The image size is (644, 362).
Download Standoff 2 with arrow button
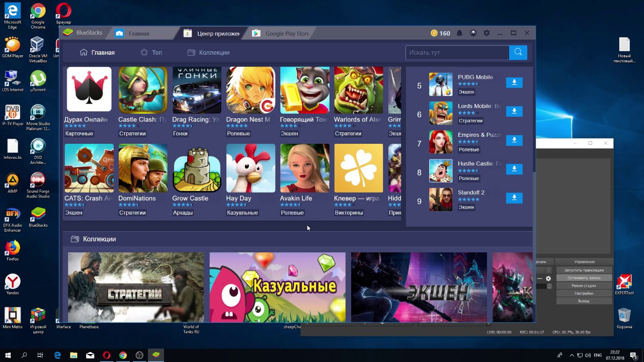(514, 198)
